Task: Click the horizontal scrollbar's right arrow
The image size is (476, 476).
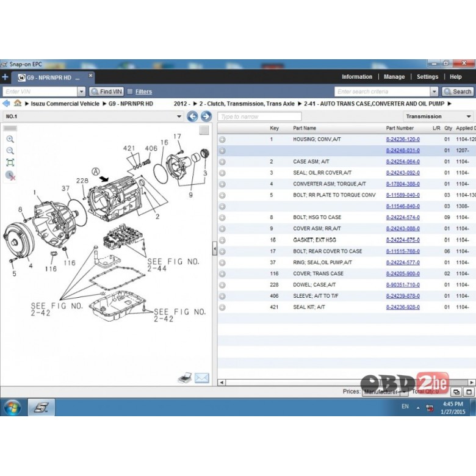Action: point(472,383)
